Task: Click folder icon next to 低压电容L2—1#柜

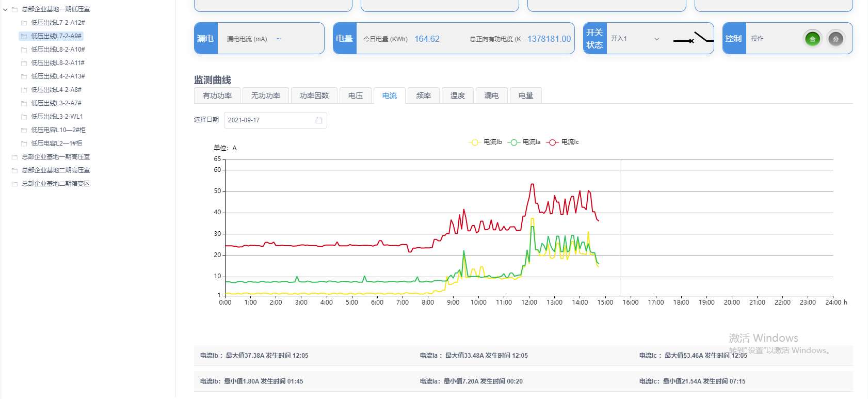Action: pos(24,143)
